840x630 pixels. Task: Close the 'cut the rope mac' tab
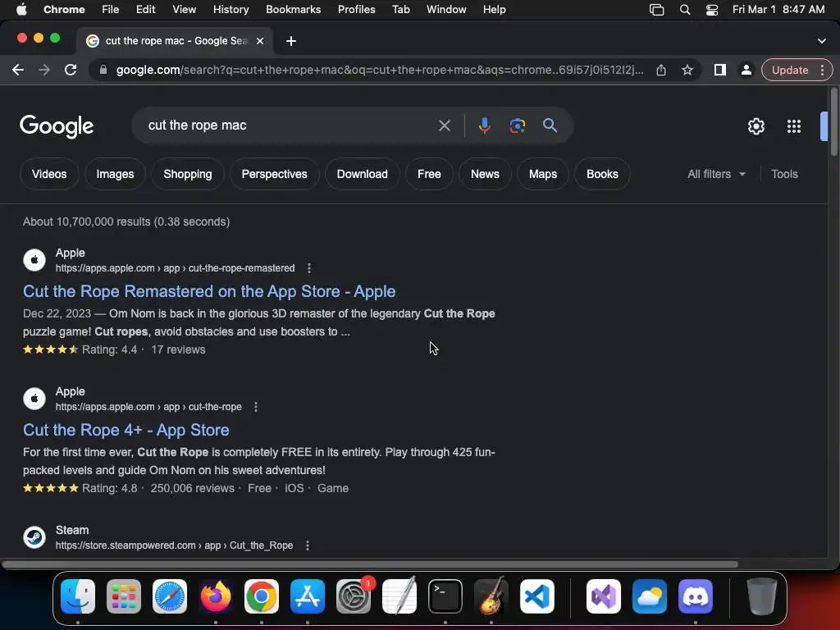coord(260,41)
